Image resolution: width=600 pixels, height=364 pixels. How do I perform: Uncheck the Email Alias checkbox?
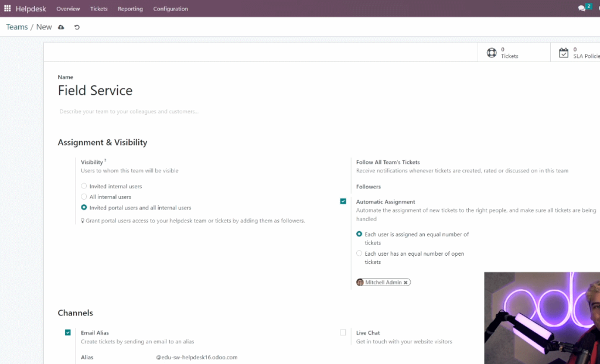[x=68, y=332]
